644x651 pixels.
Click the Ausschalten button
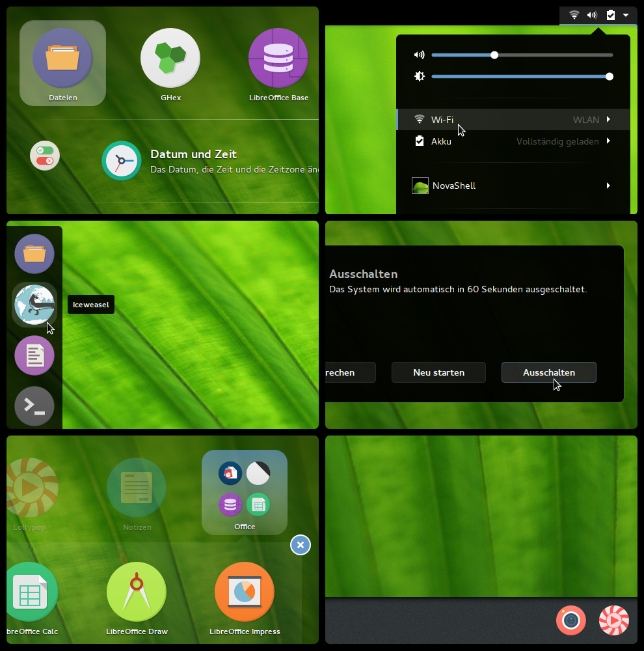(x=549, y=372)
